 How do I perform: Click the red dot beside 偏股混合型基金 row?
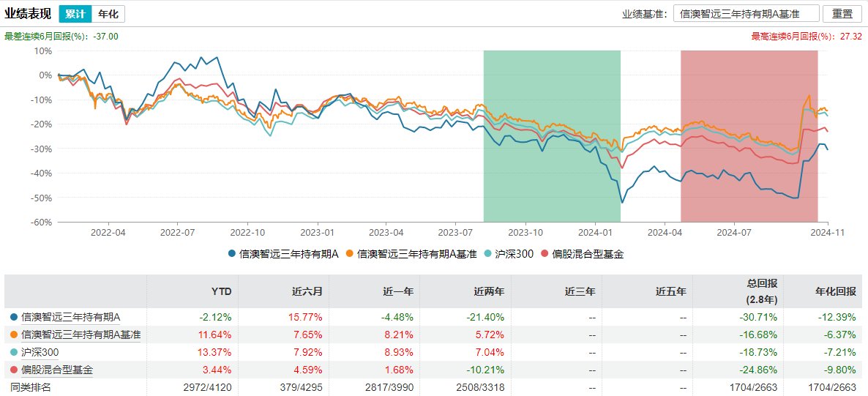tap(14, 370)
